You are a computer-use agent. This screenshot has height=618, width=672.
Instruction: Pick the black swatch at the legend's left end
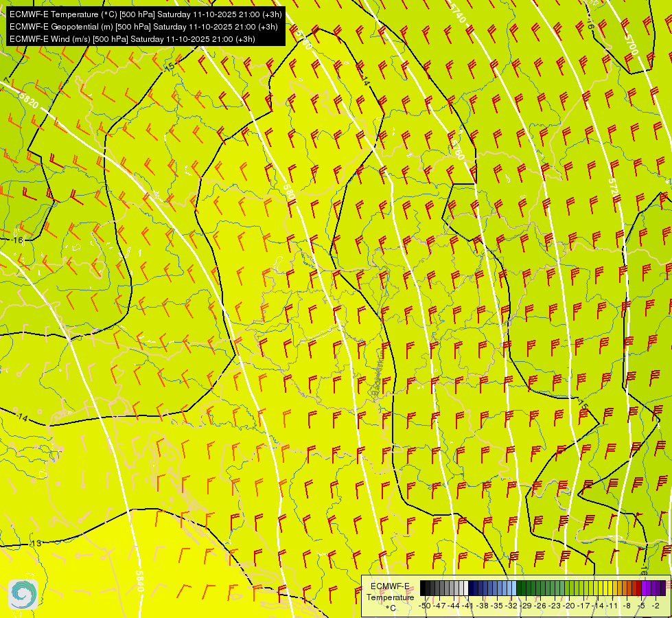pos(423,588)
